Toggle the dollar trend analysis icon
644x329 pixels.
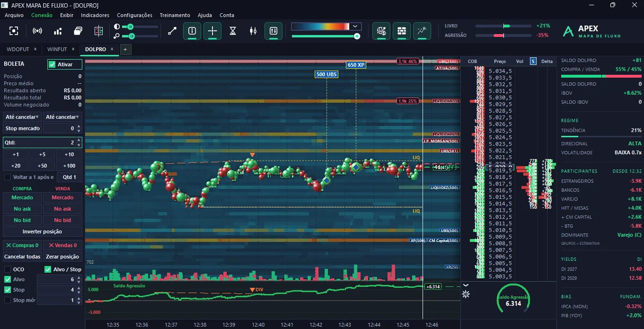point(381,31)
